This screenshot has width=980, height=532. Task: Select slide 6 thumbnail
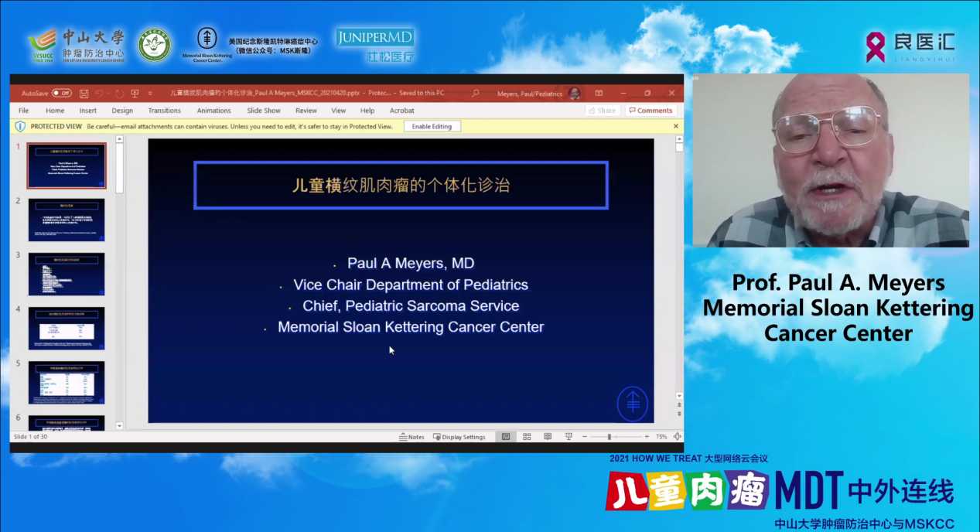click(67, 423)
